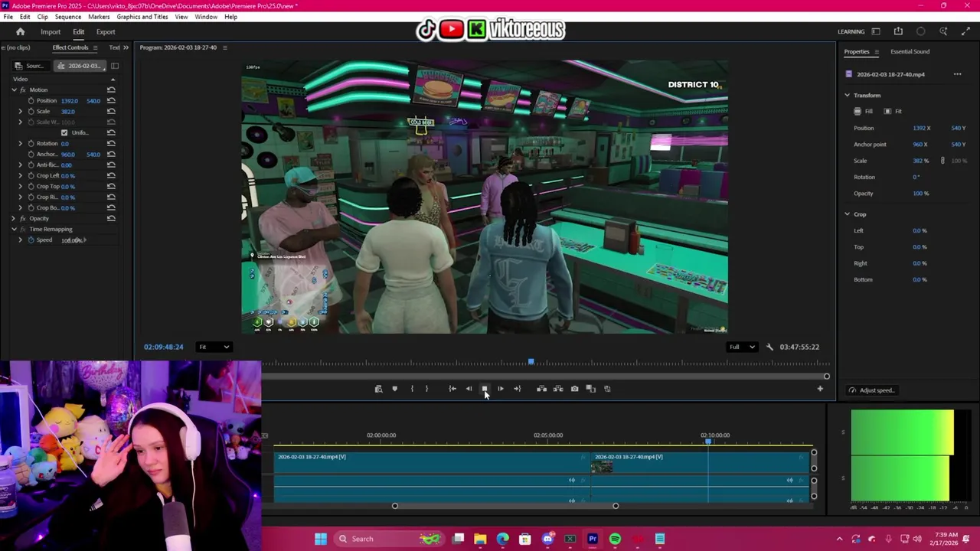The width and height of the screenshot is (980, 551).
Task: Switch to the Essential Sound tab
Action: [x=910, y=51]
